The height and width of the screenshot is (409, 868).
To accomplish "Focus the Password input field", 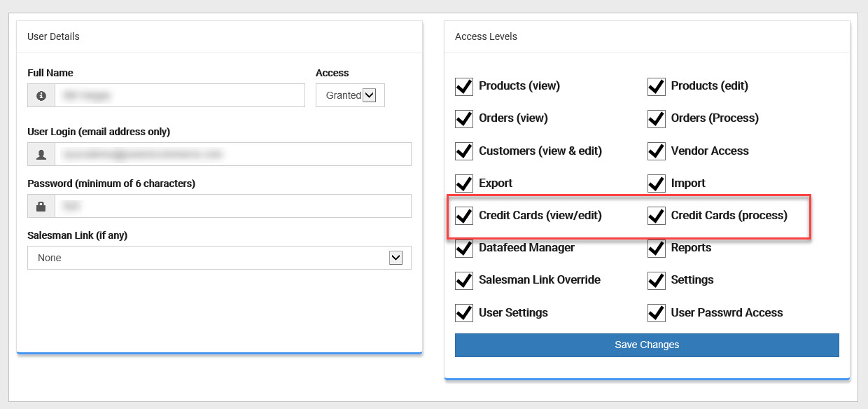I will click(x=232, y=206).
